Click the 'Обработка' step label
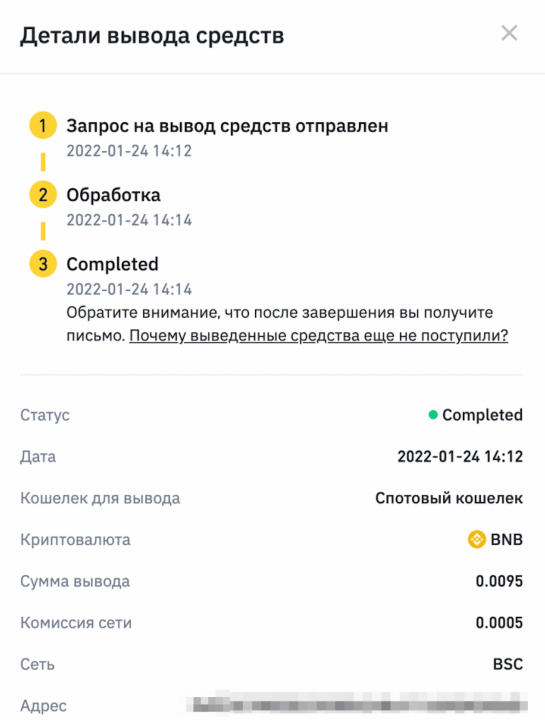545x720 pixels. click(113, 195)
